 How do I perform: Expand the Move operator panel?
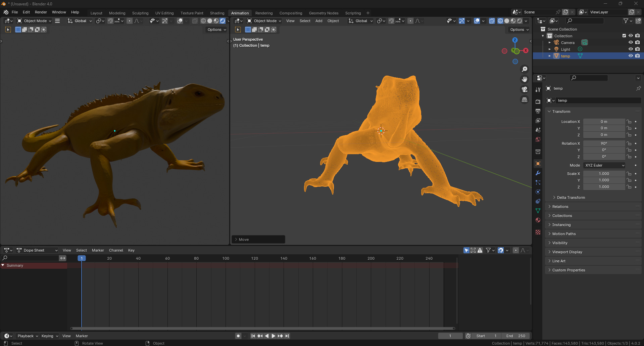point(258,240)
